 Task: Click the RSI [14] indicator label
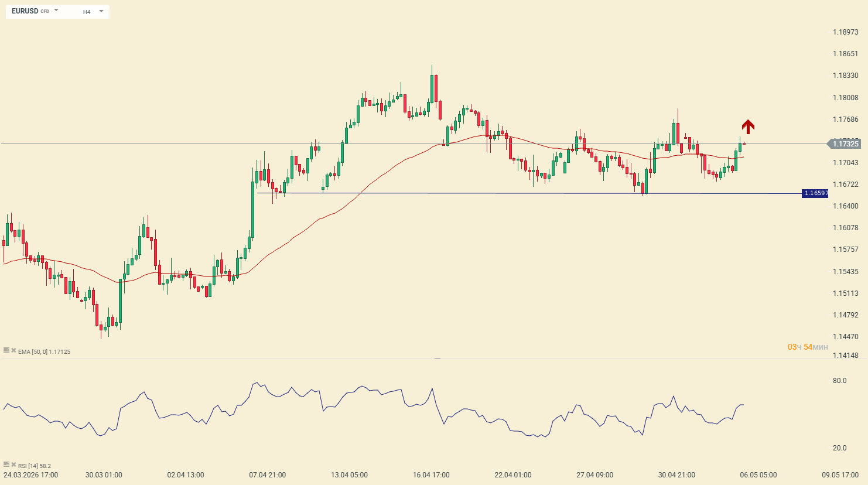point(35,466)
